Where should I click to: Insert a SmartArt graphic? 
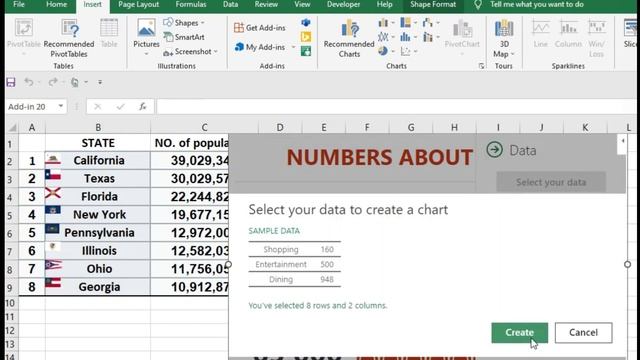184,37
